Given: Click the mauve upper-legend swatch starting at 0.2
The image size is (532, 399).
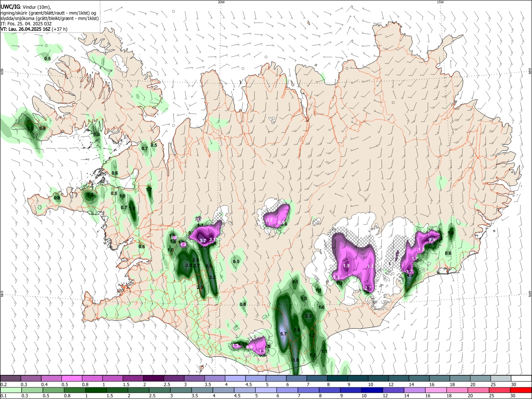Looking at the screenshot, I should (10, 378).
